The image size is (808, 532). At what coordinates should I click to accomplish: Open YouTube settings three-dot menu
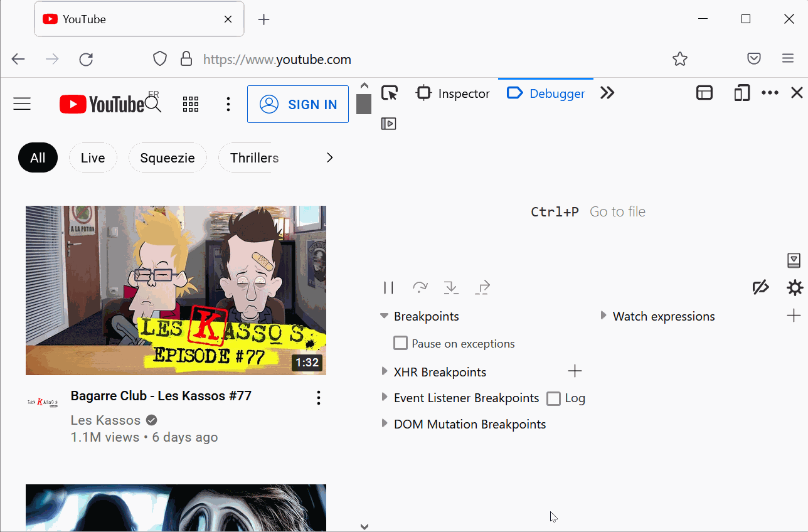pyautogui.click(x=228, y=104)
